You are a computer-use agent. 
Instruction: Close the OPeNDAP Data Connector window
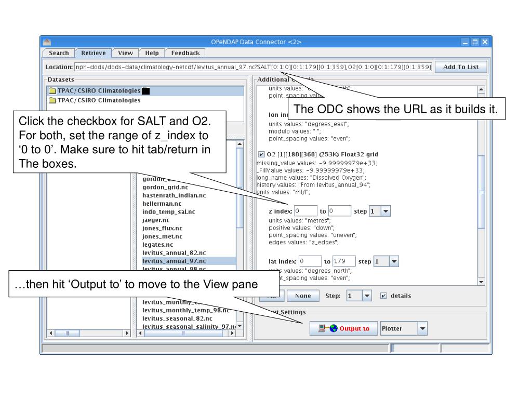[485, 42]
